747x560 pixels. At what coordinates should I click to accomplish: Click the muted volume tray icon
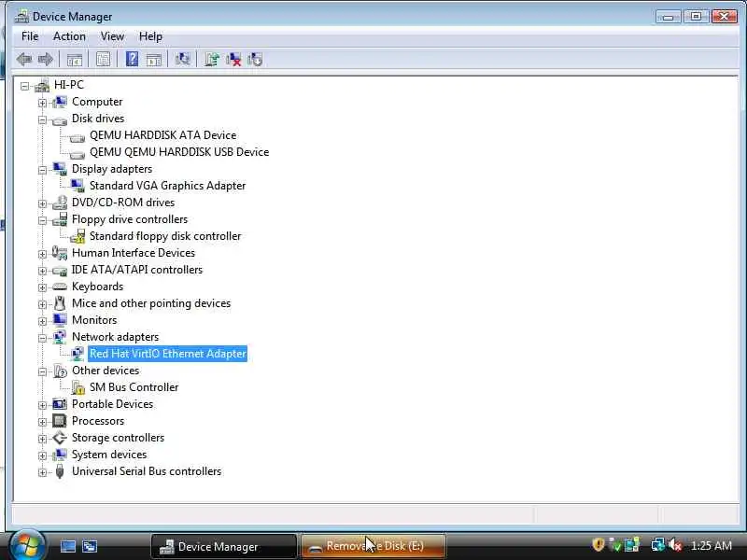pos(675,545)
